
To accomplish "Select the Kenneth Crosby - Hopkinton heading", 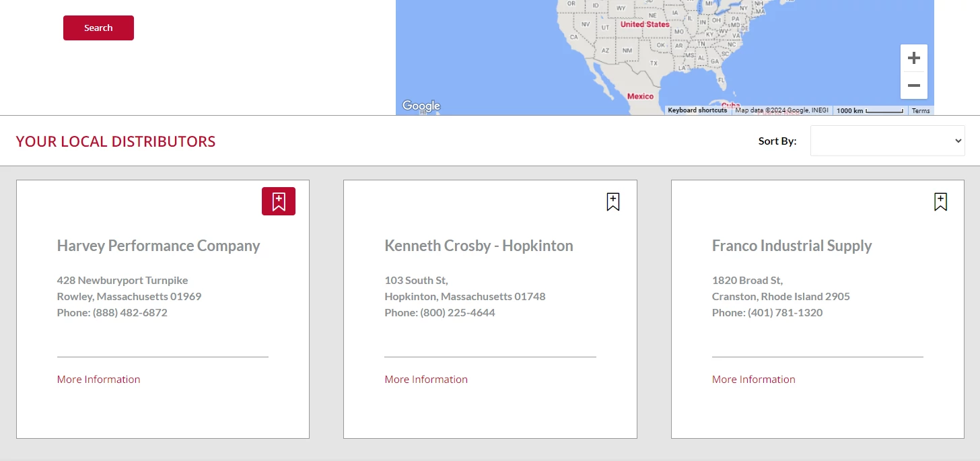I will point(479,246).
